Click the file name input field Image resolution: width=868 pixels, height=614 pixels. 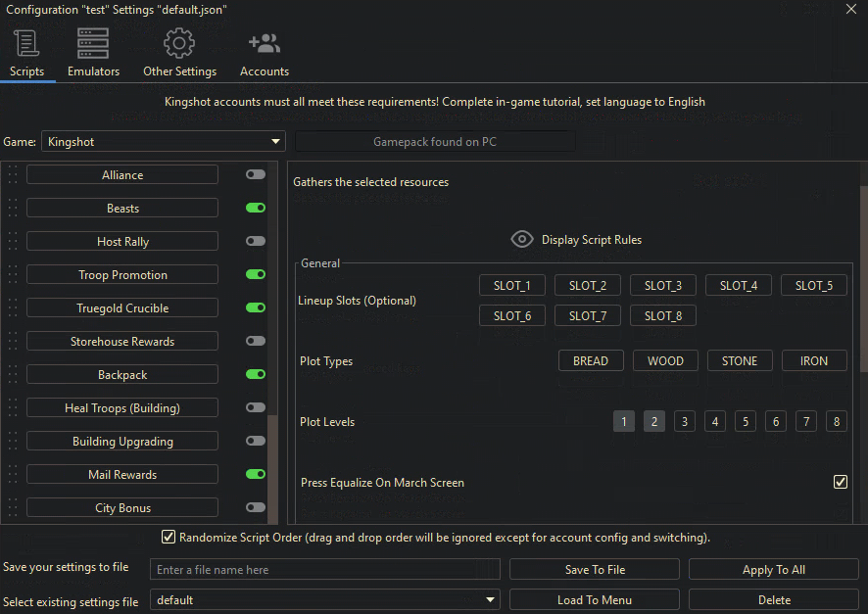tap(324, 570)
